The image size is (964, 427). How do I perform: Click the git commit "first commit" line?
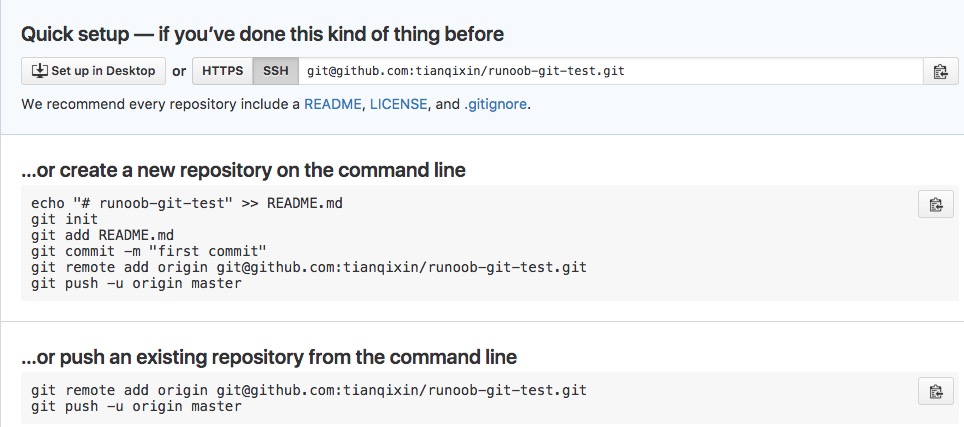point(149,251)
